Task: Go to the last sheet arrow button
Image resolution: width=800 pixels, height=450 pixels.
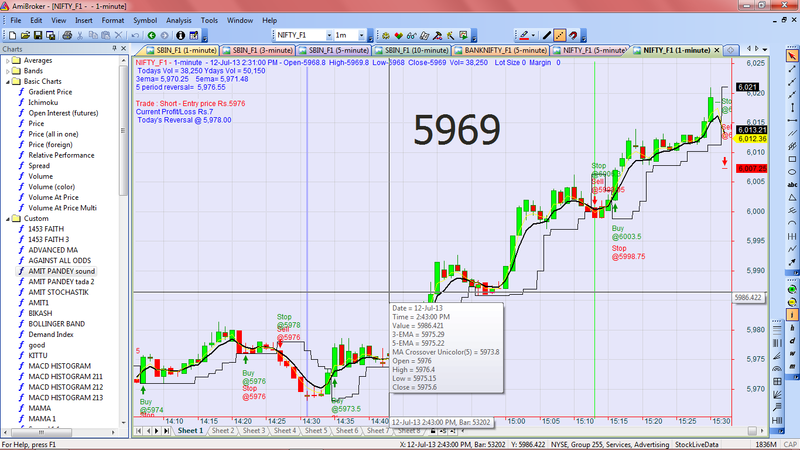Action: point(166,431)
